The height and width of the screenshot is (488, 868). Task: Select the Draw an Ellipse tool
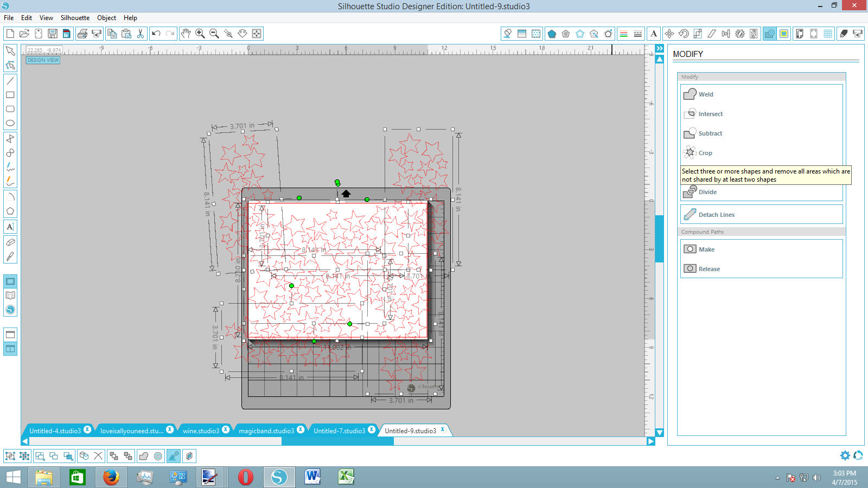coord(10,123)
